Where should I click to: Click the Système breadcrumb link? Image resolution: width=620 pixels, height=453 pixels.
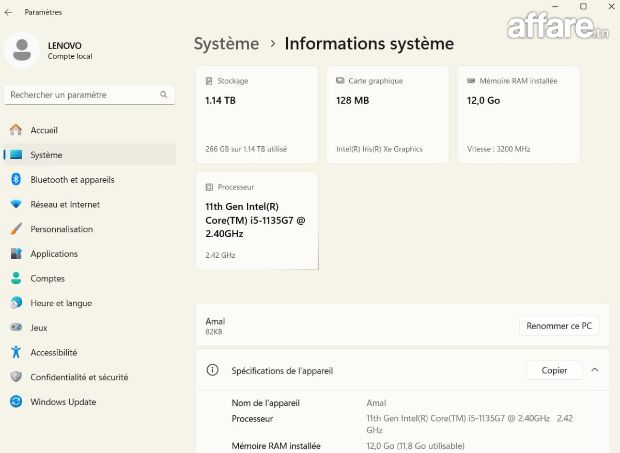[x=226, y=44]
